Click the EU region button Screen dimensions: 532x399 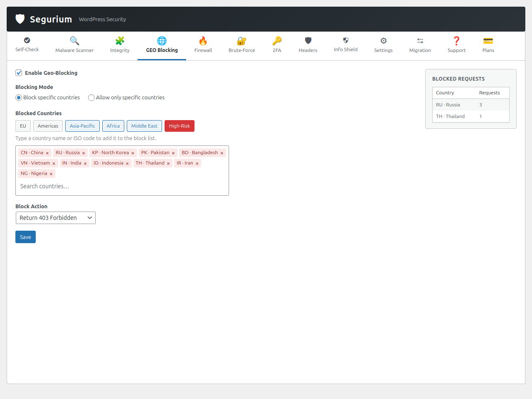pyautogui.click(x=23, y=126)
